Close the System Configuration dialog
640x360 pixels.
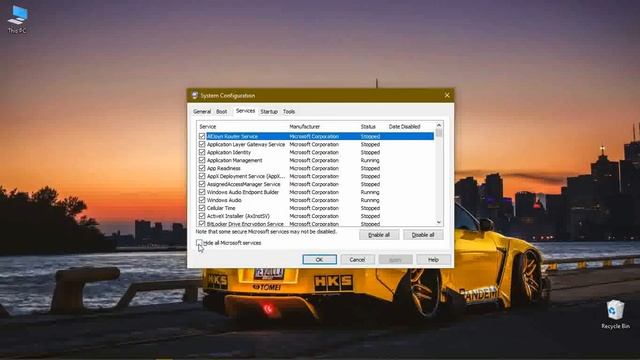click(x=447, y=96)
